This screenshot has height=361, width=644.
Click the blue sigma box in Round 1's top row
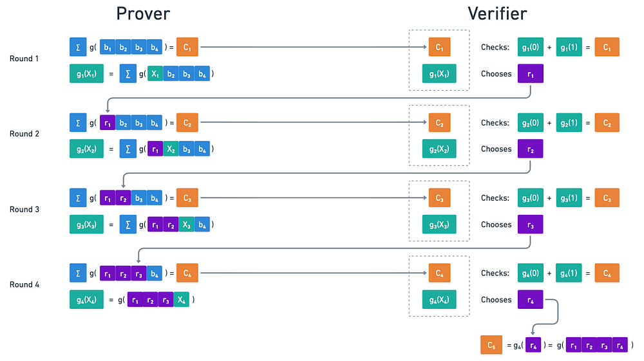point(78,47)
